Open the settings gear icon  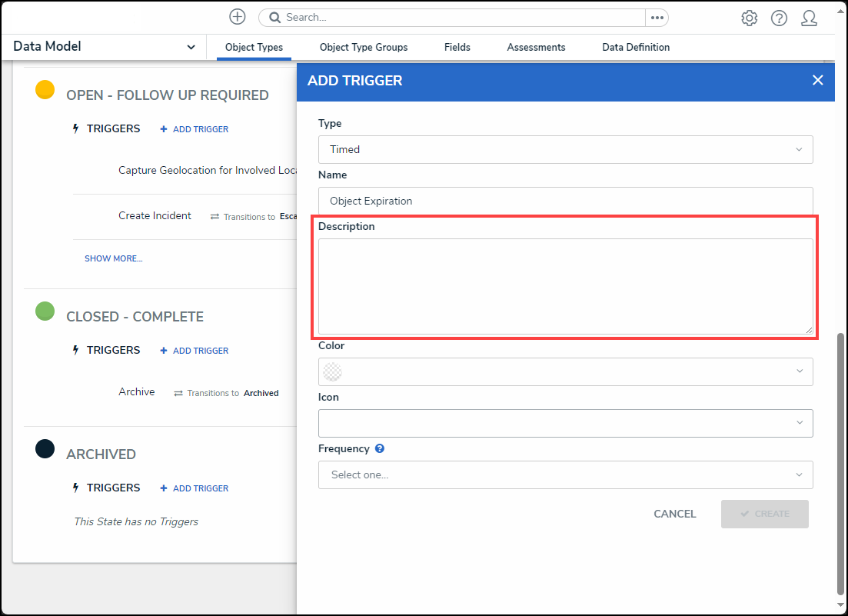(749, 18)
